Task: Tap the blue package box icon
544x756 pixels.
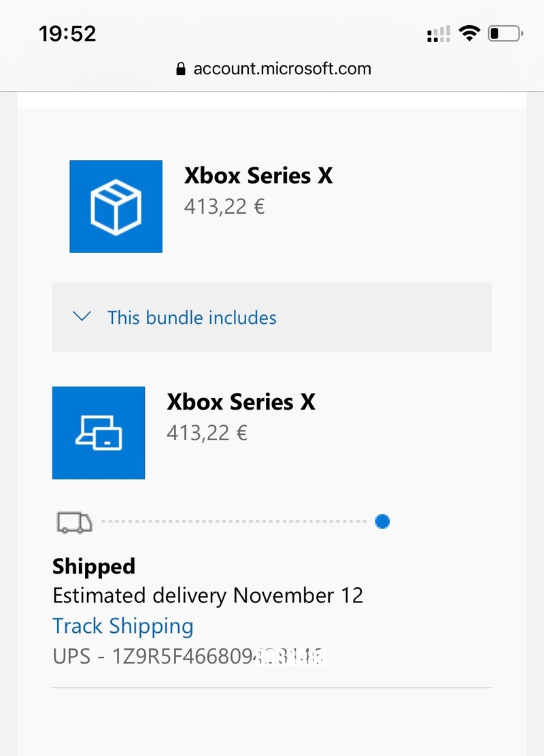Action: (x=116, y=206)
